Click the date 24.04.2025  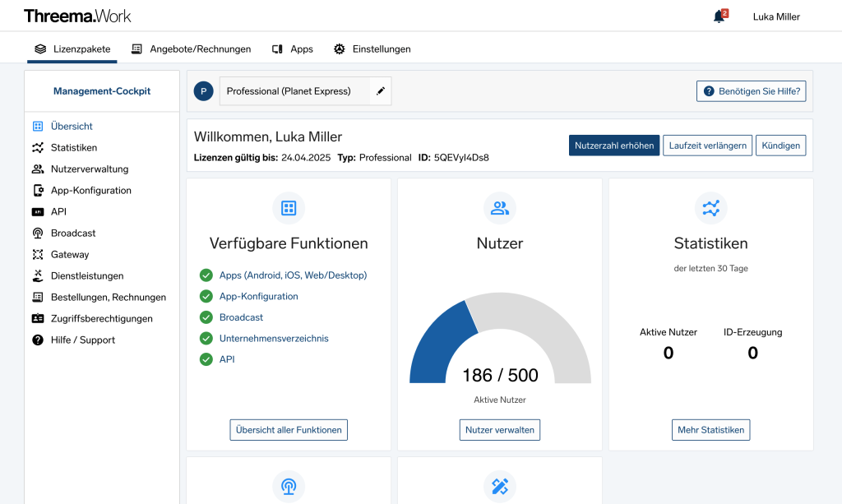coord(306,158)
